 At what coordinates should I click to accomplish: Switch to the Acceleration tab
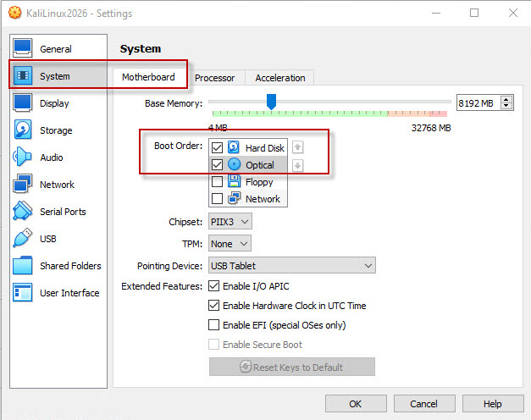click(x=280, y=78)
